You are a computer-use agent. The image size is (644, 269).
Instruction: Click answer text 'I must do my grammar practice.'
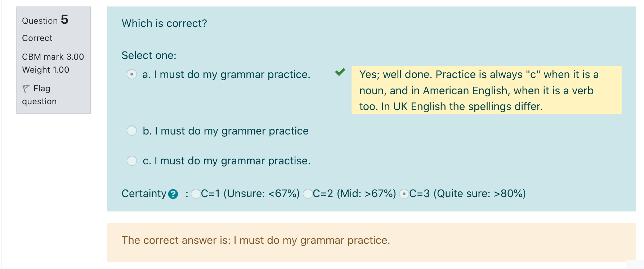tap(232, 74)
